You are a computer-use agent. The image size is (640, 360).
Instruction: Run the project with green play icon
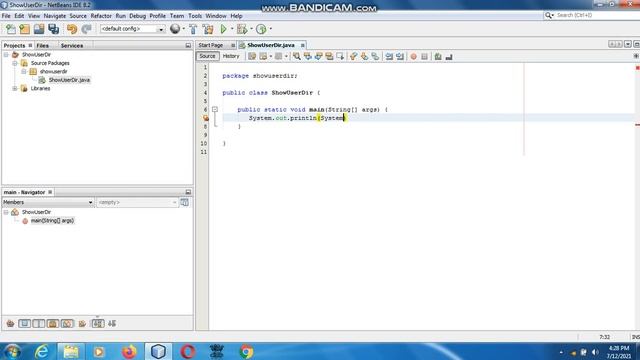[x=223, y=29]
